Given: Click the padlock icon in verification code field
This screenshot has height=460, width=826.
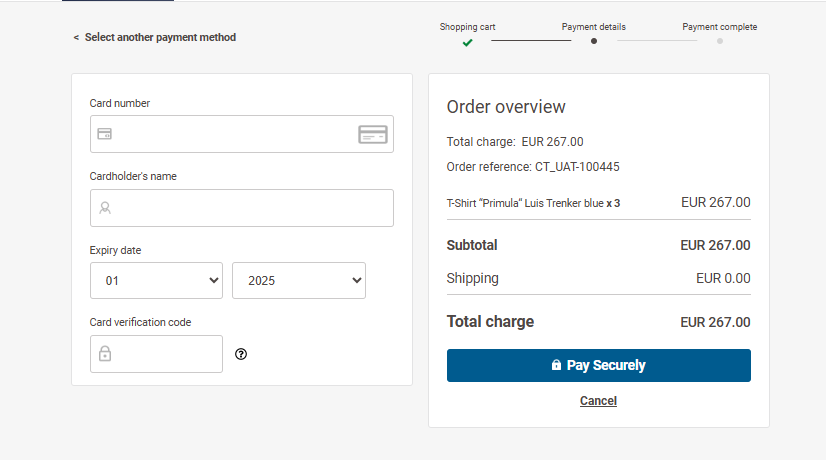Looking at the screenshot, I should tap(105, 354).
